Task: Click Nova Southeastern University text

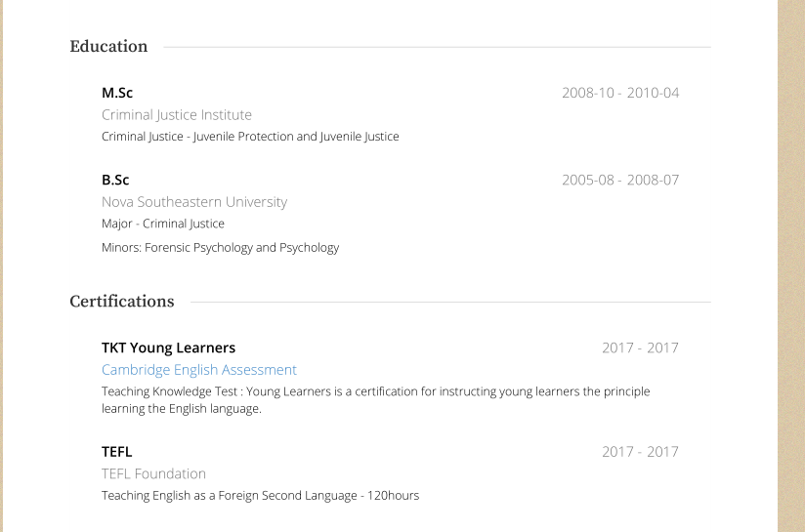Action: click(194, 202)
